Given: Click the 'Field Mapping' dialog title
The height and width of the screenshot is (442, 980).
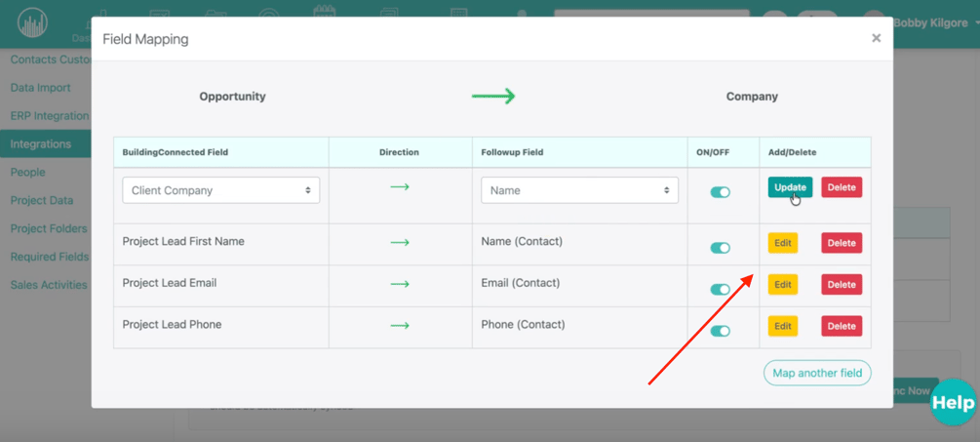Looking at the screenshot, I should click(145, 39).
